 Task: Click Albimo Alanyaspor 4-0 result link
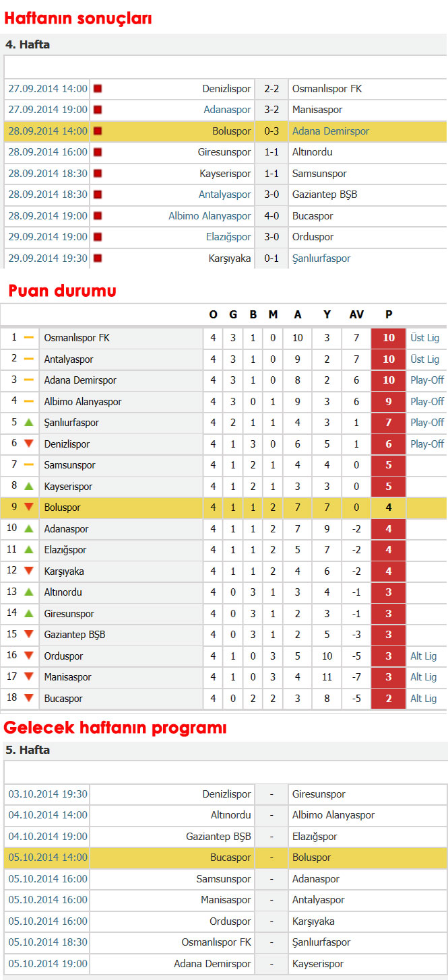210,216
